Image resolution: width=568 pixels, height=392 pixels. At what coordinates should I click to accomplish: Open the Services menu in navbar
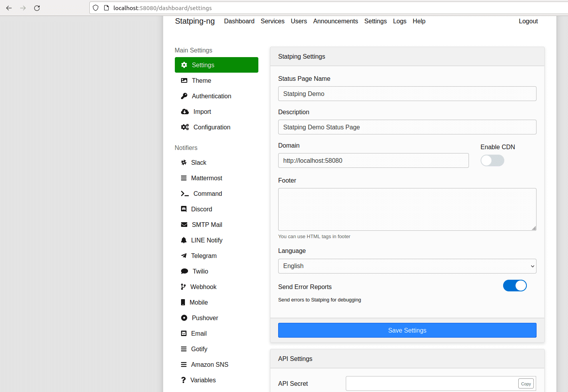tap(272, 21)
